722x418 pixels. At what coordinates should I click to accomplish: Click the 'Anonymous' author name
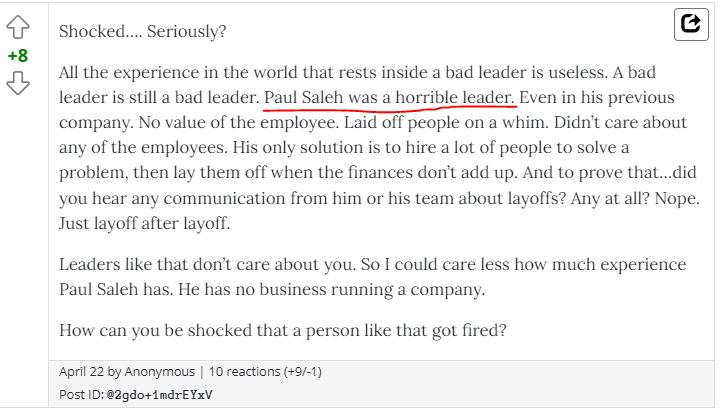pos(159,372)
